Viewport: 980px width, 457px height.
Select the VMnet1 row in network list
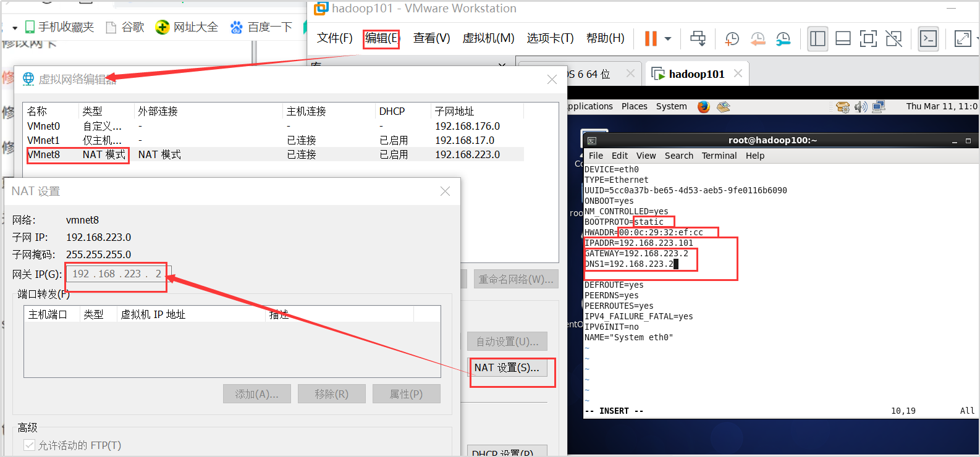point(273,140)
